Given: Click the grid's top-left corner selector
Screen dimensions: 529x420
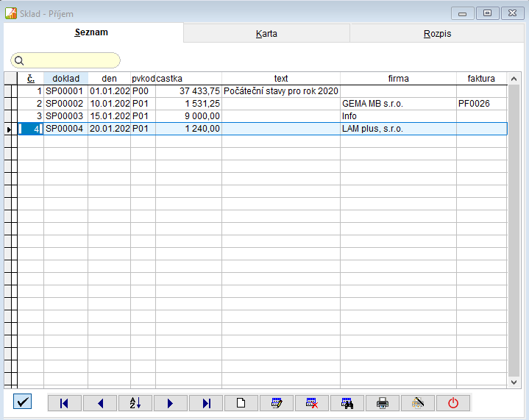Looking at the screenshot, I should 10,79.
